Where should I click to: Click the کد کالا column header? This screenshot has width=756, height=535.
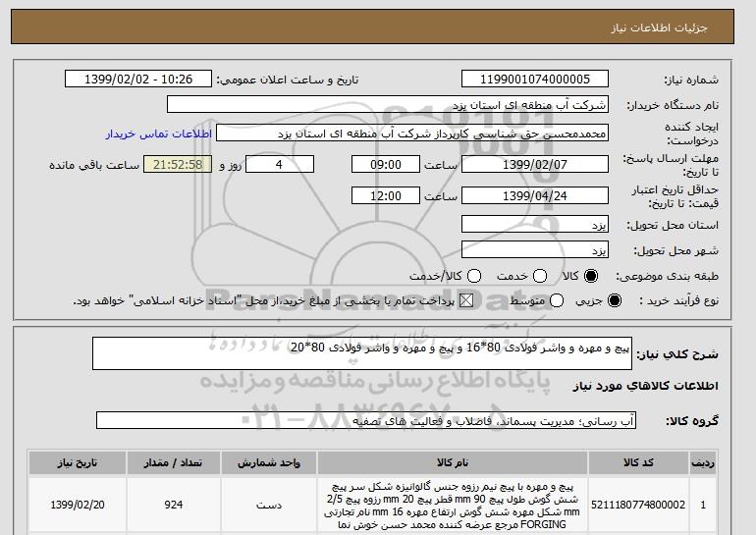(x=638, y=462)
